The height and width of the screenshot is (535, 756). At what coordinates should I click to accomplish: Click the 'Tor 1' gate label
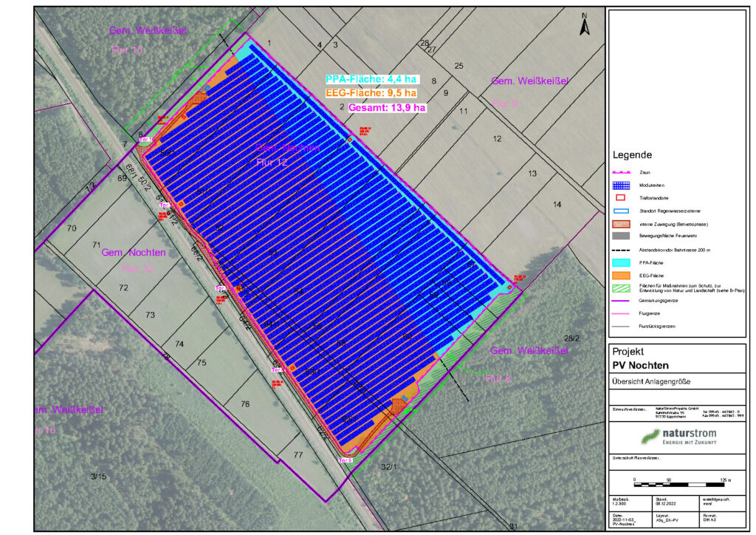pos(146,140)
